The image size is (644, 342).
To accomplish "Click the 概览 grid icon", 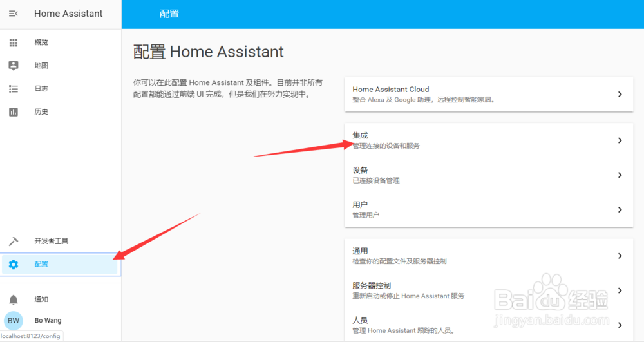I will click(14, 43).
